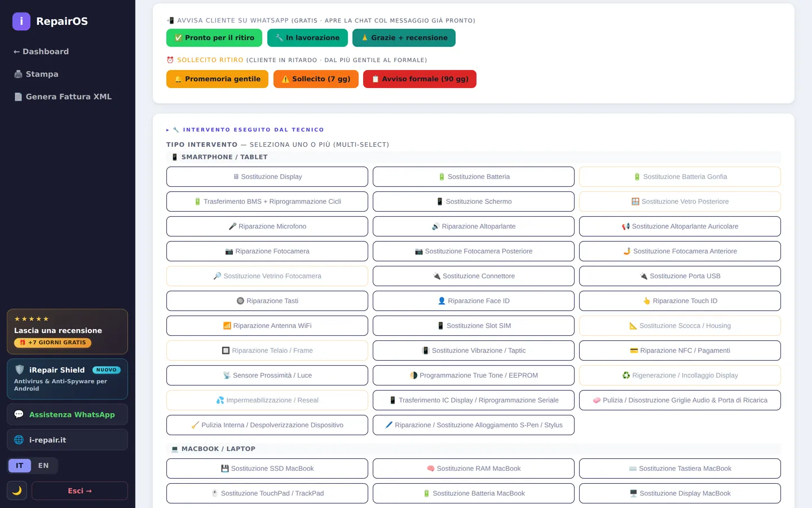Toggle Sostituzione Slot SIM intervention

pos(474,326)
